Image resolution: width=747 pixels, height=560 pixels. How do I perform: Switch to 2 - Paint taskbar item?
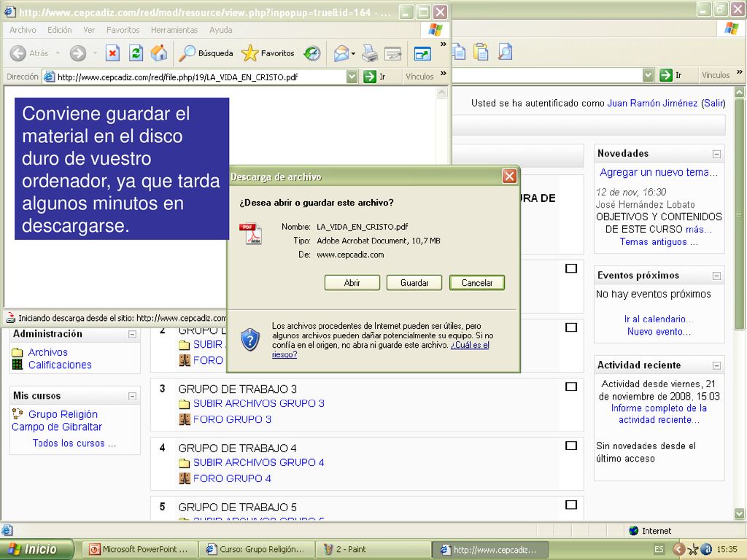point(373,549)
